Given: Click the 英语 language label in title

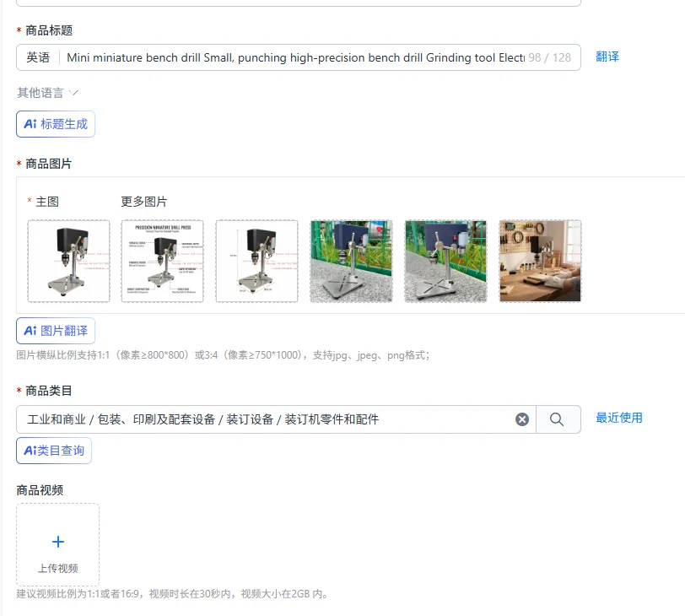Looking at the screenshot, I should click(x=38, y=57).
